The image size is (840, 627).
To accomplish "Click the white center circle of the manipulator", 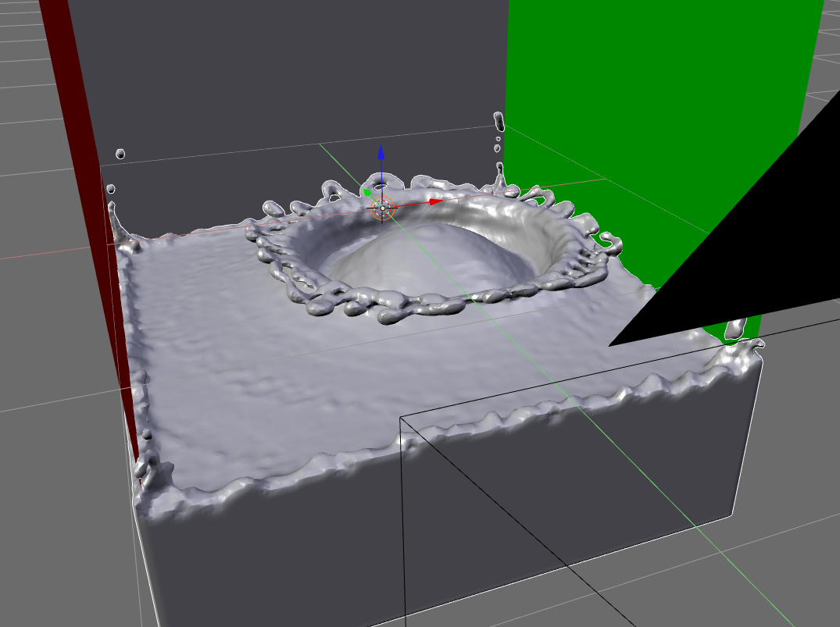I will (383, 208).
